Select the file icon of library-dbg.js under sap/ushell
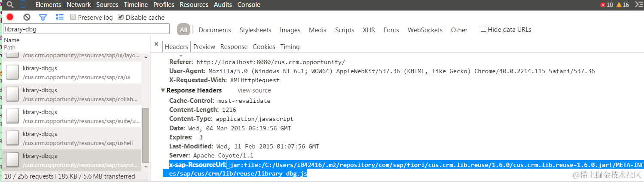Viewport: 644px width, 182px height. pos(12,138)
